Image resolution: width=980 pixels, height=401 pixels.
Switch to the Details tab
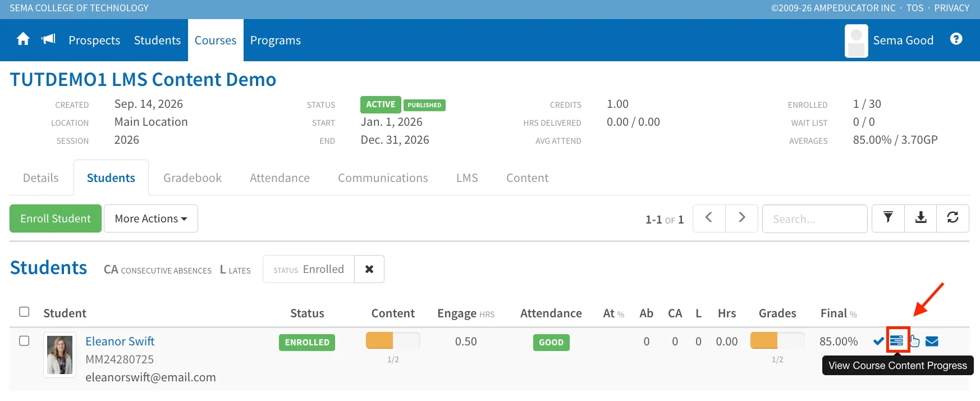tap(41, 178)
